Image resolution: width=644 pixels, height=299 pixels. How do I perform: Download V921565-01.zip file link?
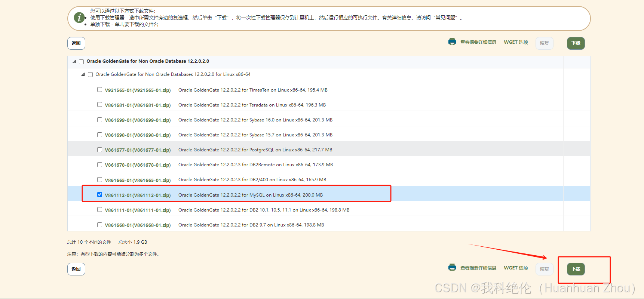point(138,90)
